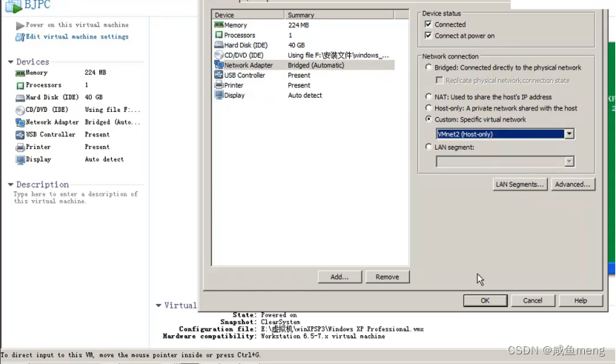Image resolution: width=616 pixels, height=364 pixels.
Task: Click Add... to add a device
Action: tap(340, 277)
